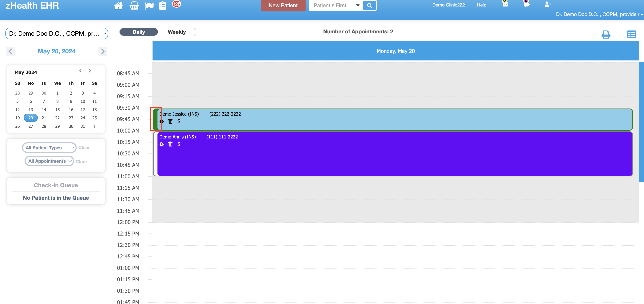Viewport: 644px width, 304px height.
Task: Click phone number (111) 111-2222
Action: [x=222, y=137]
